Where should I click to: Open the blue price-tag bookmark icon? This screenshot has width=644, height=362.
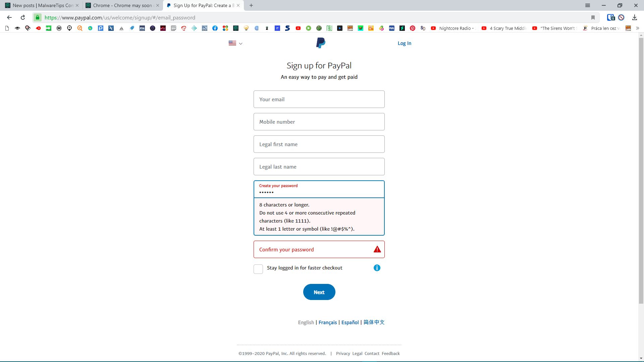(132, 28)
